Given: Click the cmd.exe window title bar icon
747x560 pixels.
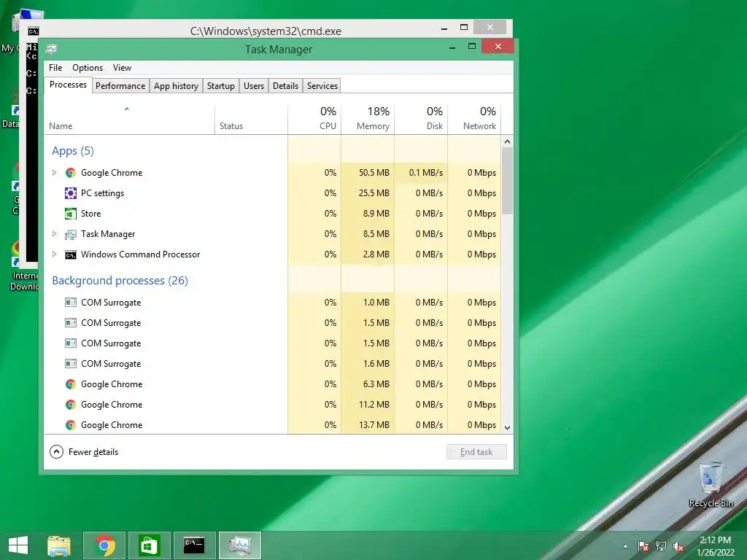Looking at the screenshot, I should click(x=33, y=31).
